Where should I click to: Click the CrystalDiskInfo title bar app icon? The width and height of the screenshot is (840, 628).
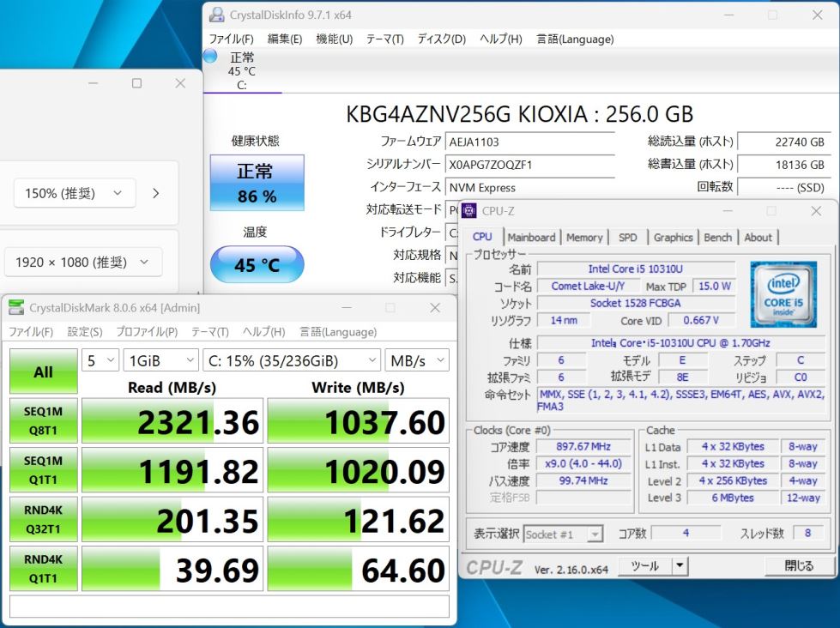point(217,15)
